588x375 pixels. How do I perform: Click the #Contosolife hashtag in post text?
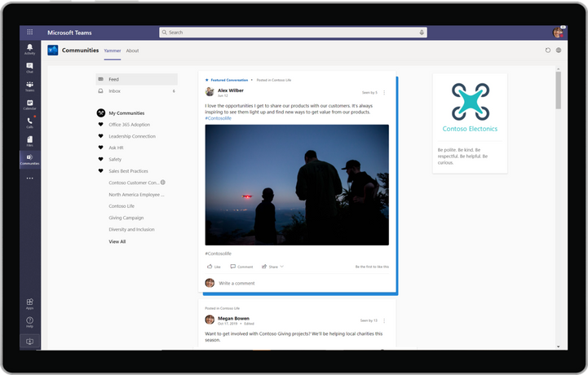[219, 118]
